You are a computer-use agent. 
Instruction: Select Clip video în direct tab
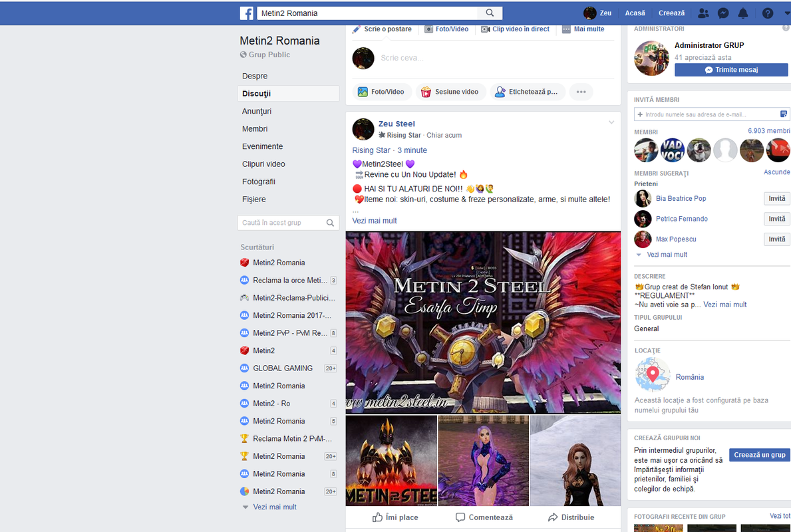515,29
